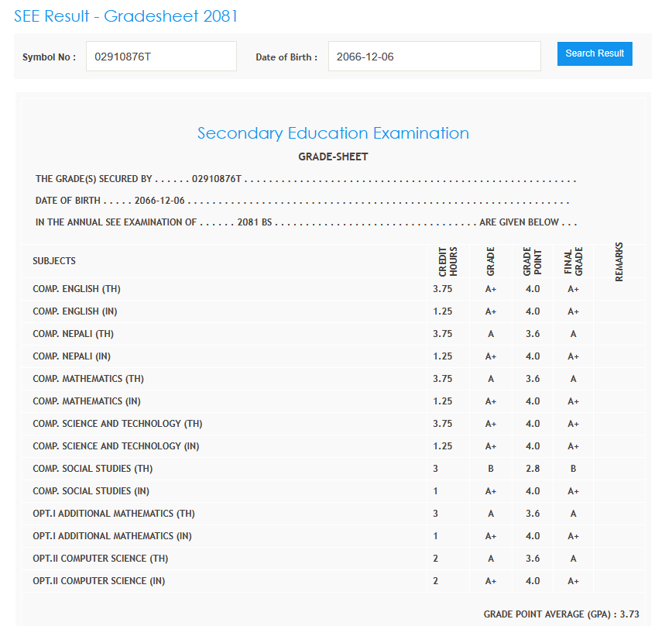This screenshot has width=672, height=626.
Task: Click the Date of Birth input field
Action: pos(434,57)
